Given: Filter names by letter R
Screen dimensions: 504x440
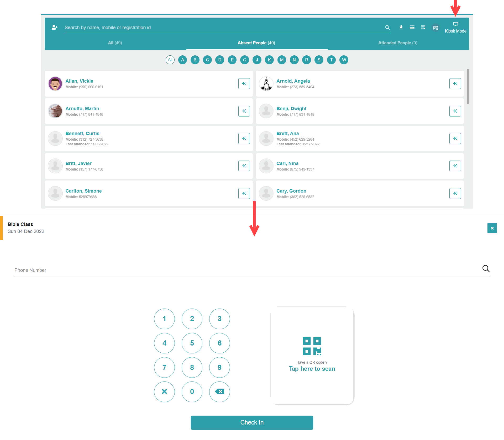Looking at the screenshot, I should (307, 60).
